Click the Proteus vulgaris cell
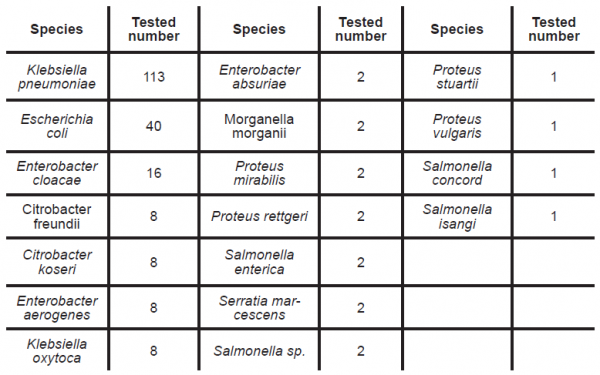The image size is (600, 375). click(x=457, y=126)
